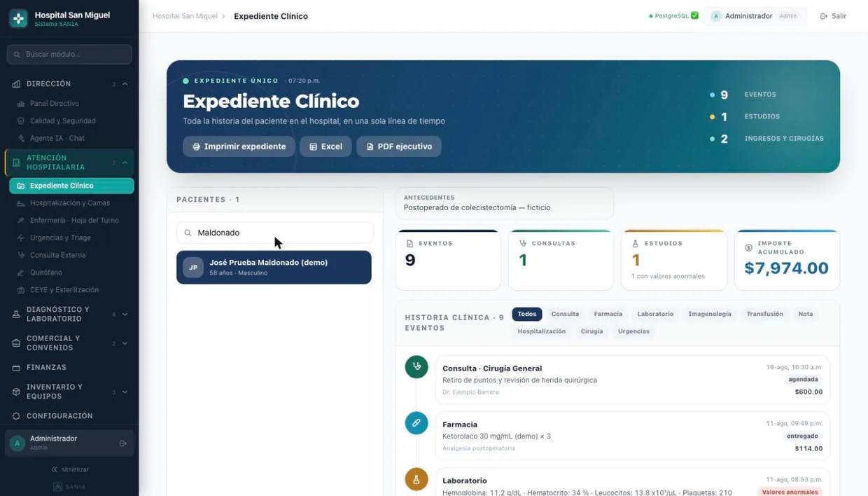Expand the Inventario y Equipos chevron
The image size is (868, 496).
pos(125,392)
